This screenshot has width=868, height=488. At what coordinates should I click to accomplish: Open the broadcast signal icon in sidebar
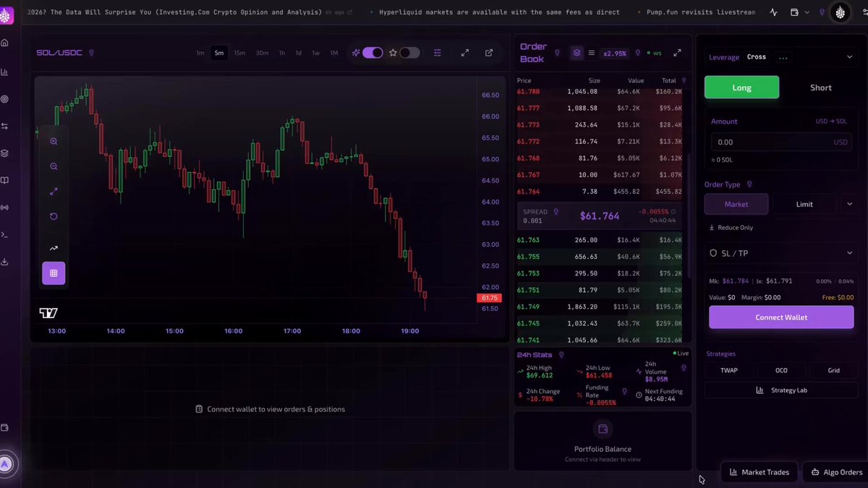pos(4,207)
